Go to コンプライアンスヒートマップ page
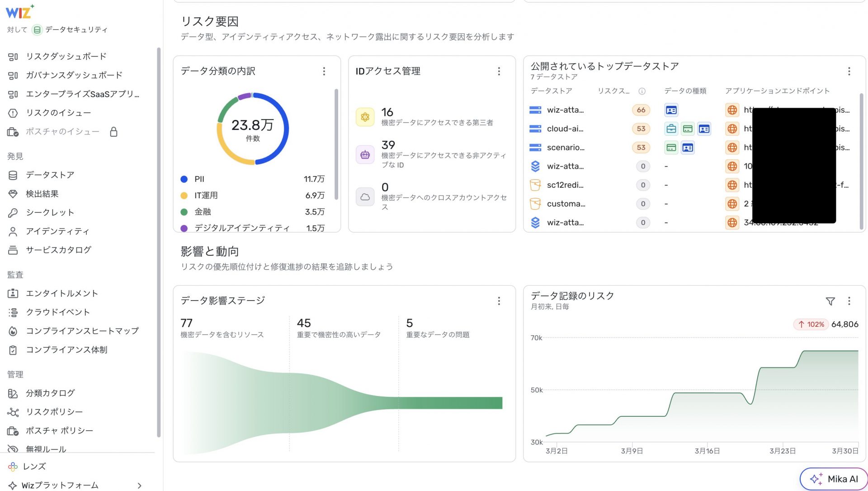 tap(82, 331)
